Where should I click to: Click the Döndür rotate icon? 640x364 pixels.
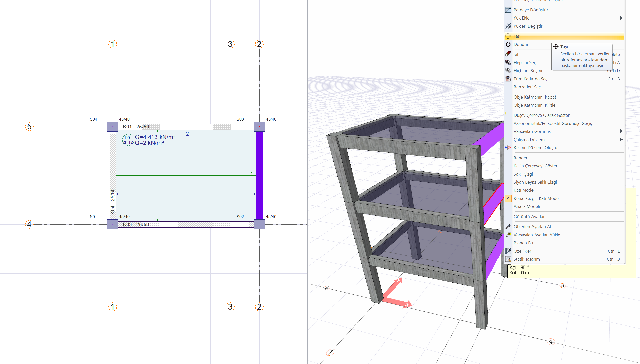508,44
